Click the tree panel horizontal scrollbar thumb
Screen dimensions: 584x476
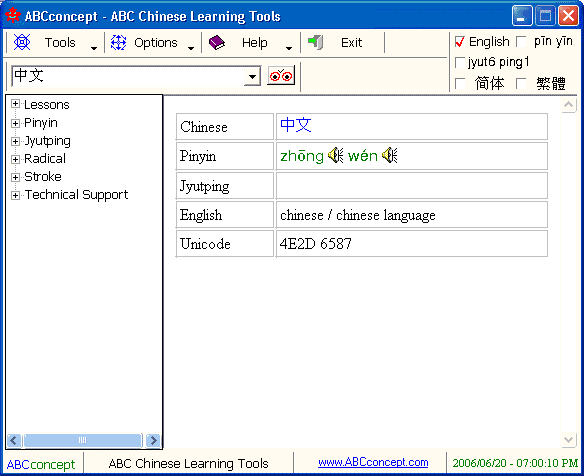[x=83, y=440]
